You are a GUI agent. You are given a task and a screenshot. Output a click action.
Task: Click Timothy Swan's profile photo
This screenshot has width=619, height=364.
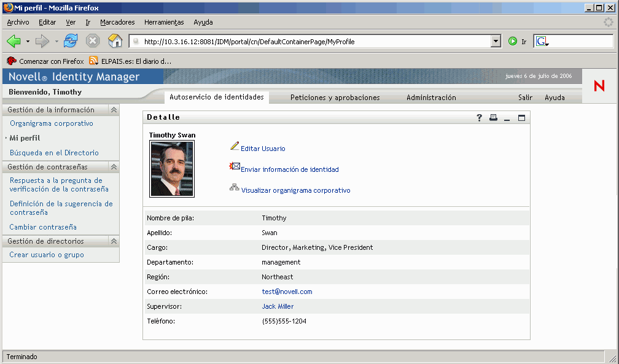coord(172,169)
